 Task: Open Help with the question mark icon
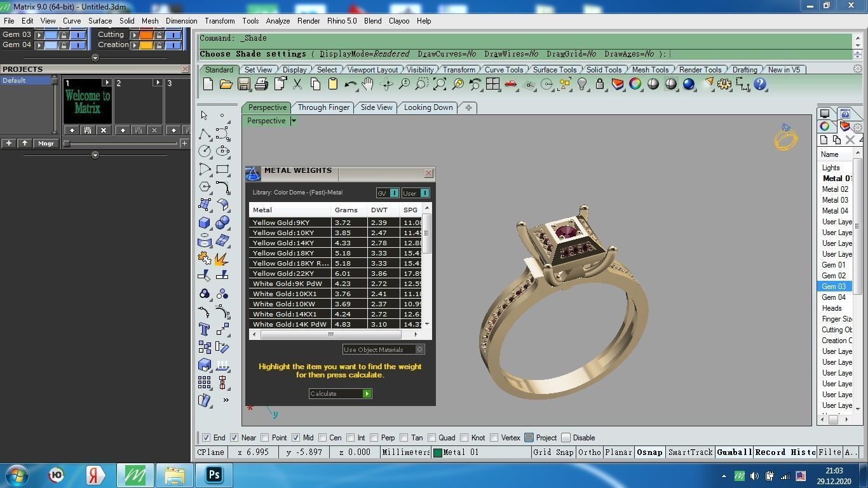pyautogui.click(x=760, y=84)
